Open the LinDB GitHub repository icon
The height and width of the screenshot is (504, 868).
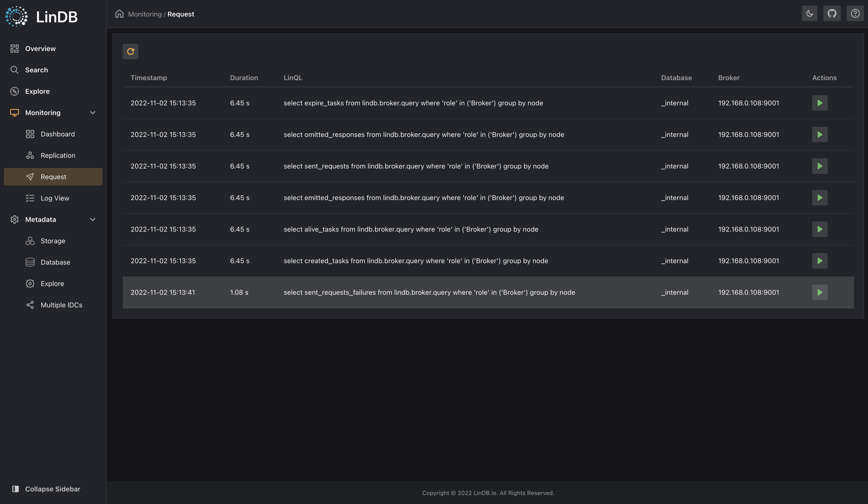coord(832,13)
